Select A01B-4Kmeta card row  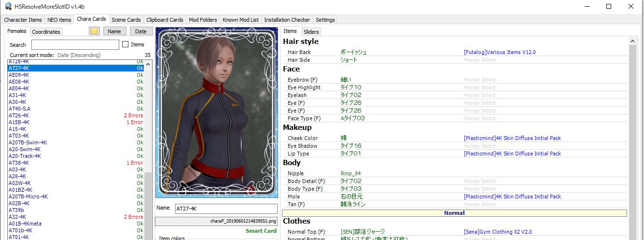click(76, 224)
